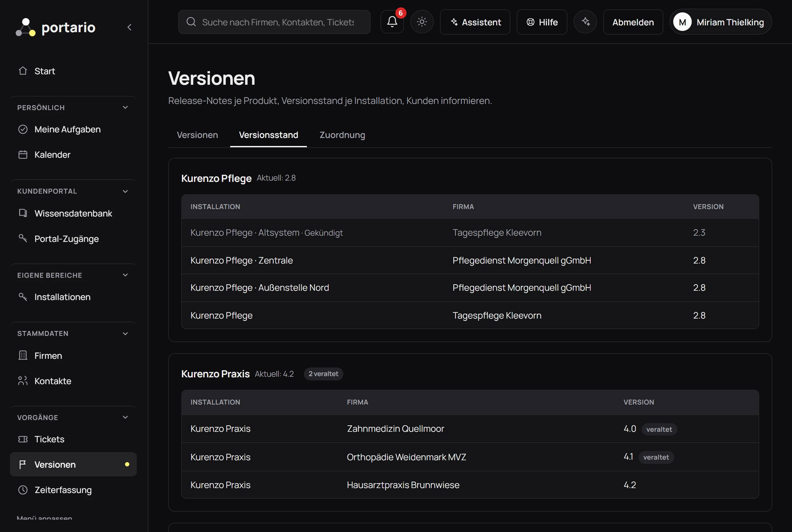Click Aktuell: 2.8 label

tap(276, 178)
